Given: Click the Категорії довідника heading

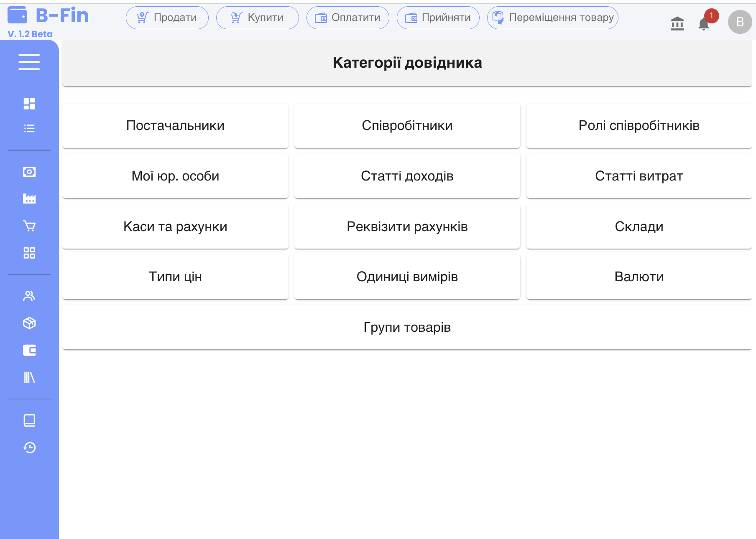Looking at the screenshot, I should coord(407,63).
